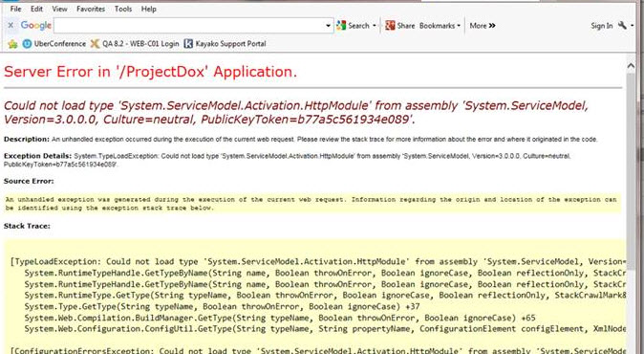Image resolution: width=644 pixels, height=354 pixels.
Task: Click the 'System.Web.Configuration.ConfigUtil.GetType' line
Action: coord(325,329)
